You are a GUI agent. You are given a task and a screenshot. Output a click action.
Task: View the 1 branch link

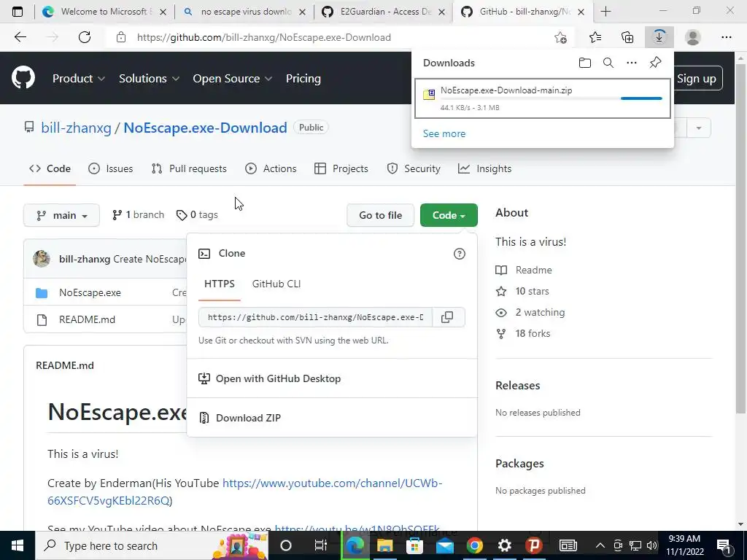tap(139, 215)
